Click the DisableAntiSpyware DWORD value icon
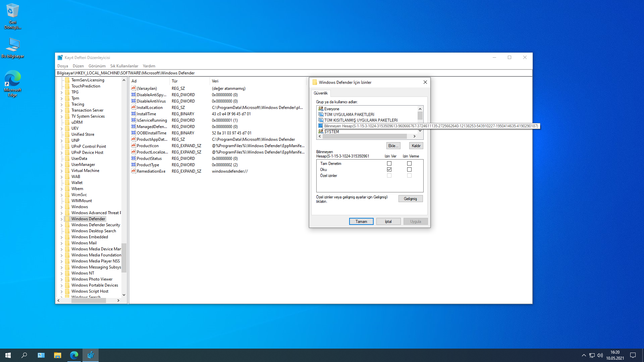 click(x=133, y=95)
